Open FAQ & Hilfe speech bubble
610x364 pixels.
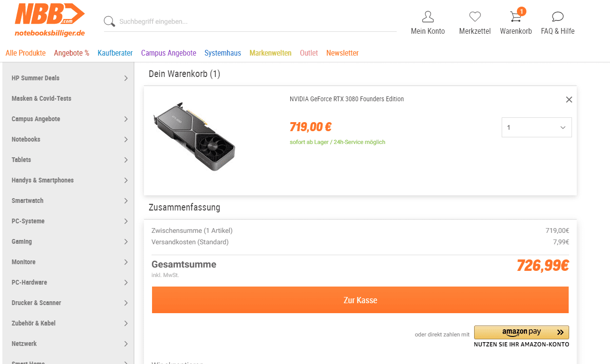click(x=557, y=17)
